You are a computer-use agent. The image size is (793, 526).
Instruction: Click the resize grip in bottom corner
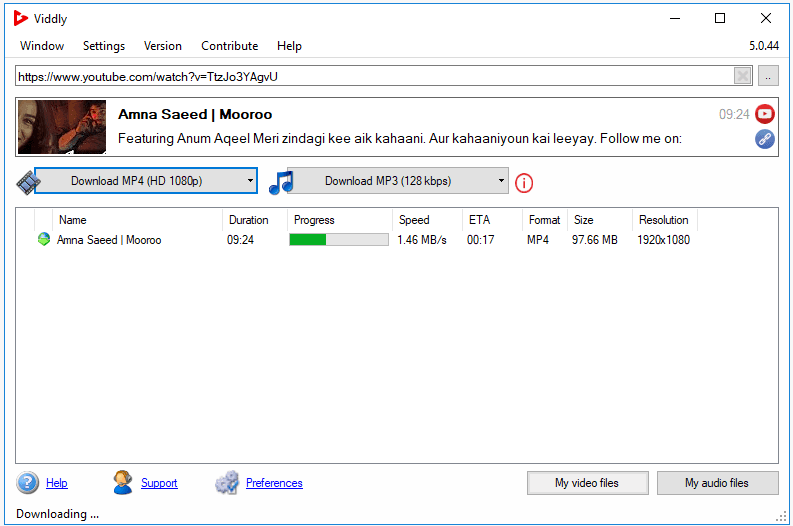click(781, 516)
